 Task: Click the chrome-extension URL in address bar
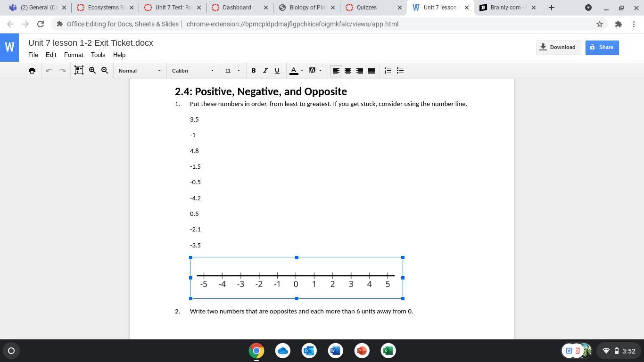coord(292,24)
